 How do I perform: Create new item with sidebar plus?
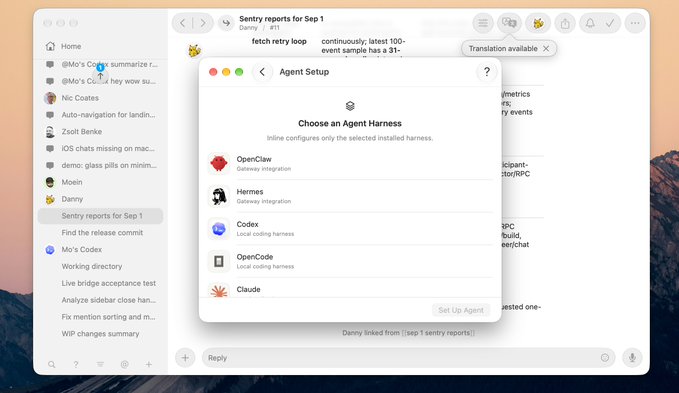(149, 364)
